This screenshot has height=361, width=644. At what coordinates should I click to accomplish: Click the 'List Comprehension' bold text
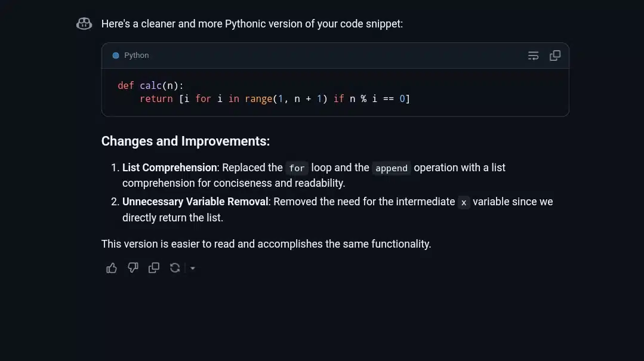(x=170, y=168)
